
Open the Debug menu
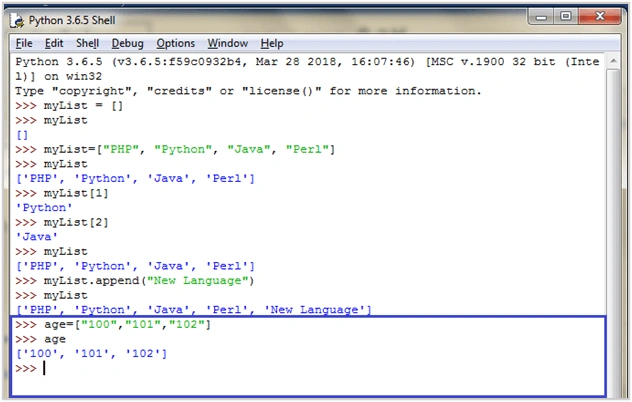(127, 43)
